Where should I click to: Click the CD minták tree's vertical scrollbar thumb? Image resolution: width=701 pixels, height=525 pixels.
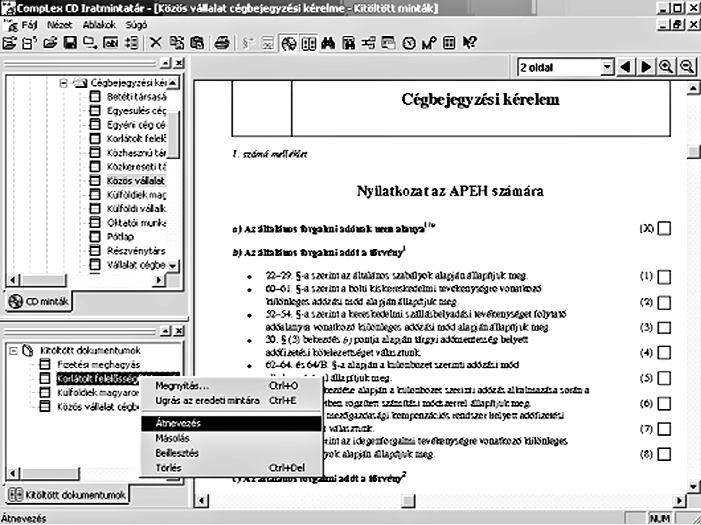click(173, 134)
